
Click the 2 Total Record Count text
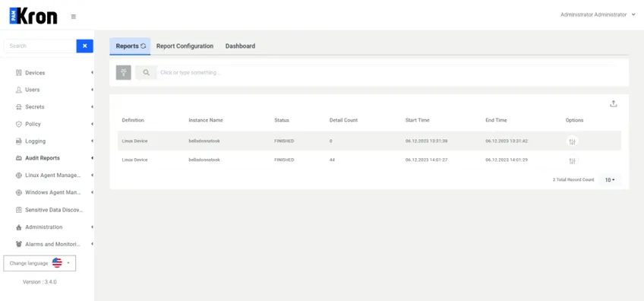(573, 180)
